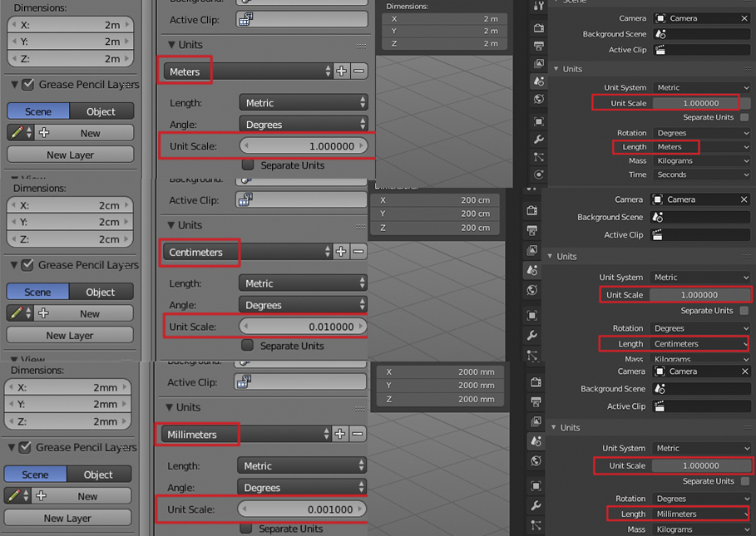The width and height of the screenshot is (756, 536).
Task: Open World tab in the Length Centimeters panel
Action: 532,290
